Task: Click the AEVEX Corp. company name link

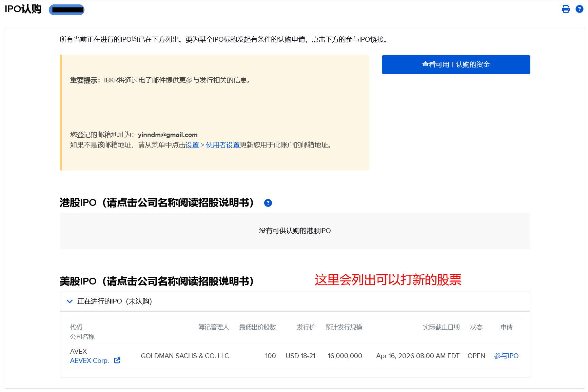Action: coord(89,360)
